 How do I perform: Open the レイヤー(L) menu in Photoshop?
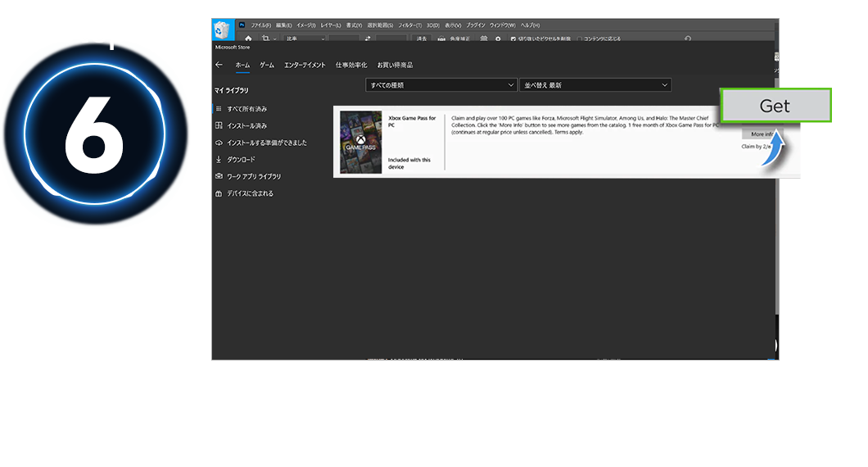(x=331, y=25)
